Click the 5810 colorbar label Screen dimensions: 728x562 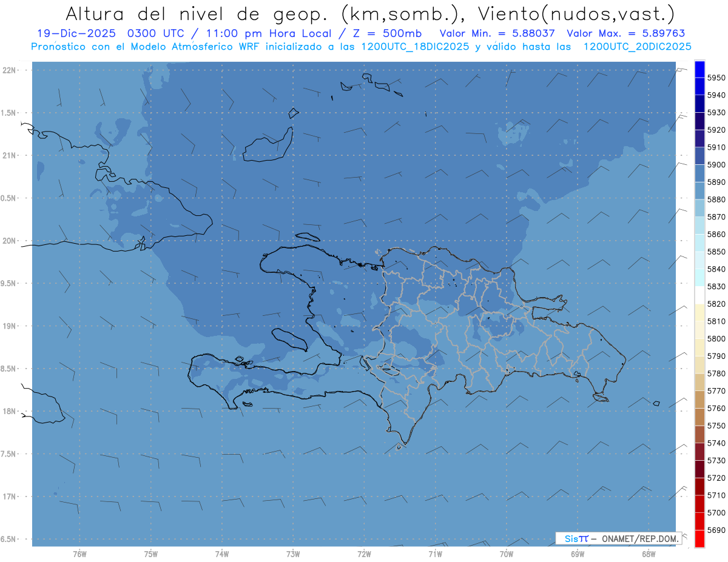[x=716, y=321]
